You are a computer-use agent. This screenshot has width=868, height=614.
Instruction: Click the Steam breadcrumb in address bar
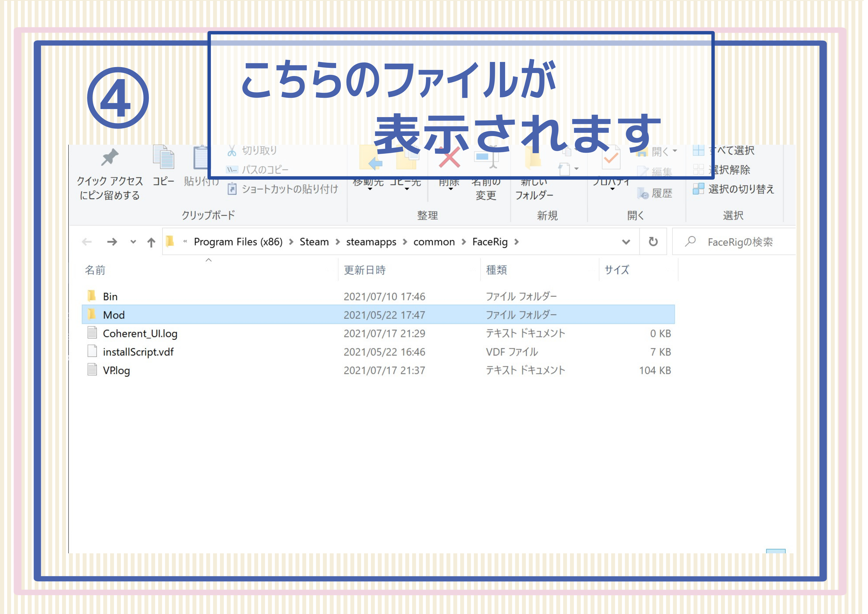(x=314, y=242)
